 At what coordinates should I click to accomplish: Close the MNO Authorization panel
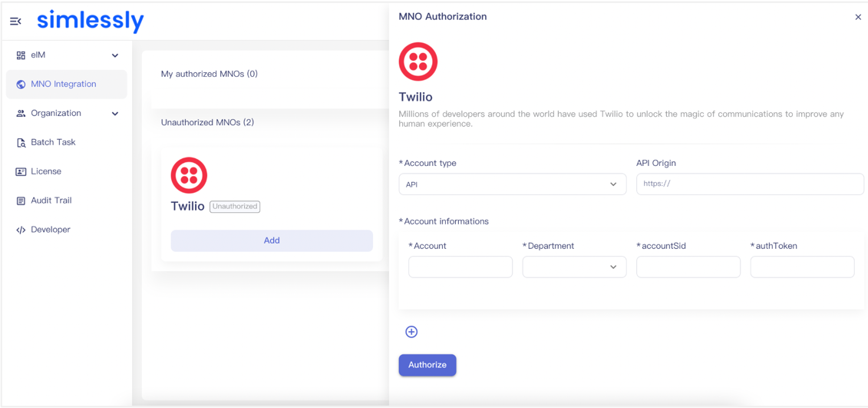pyautogui.click(x=858, y=17)
